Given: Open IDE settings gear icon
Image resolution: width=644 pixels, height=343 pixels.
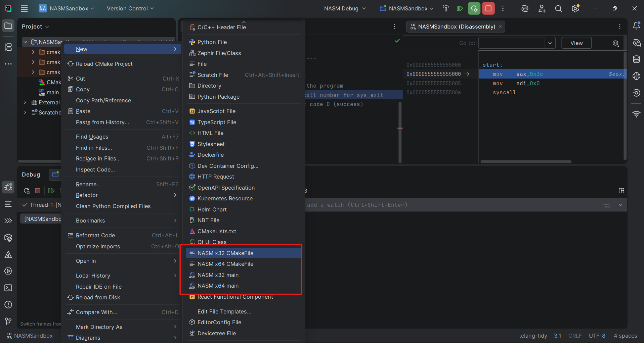Looking at the screenshot, I should pyautogui.click(x=575, y=8).
